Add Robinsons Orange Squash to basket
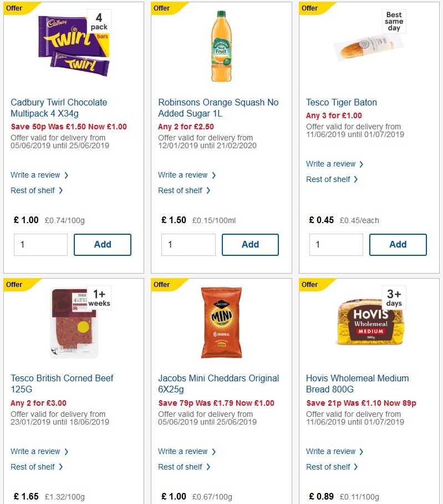 (250, 244)
